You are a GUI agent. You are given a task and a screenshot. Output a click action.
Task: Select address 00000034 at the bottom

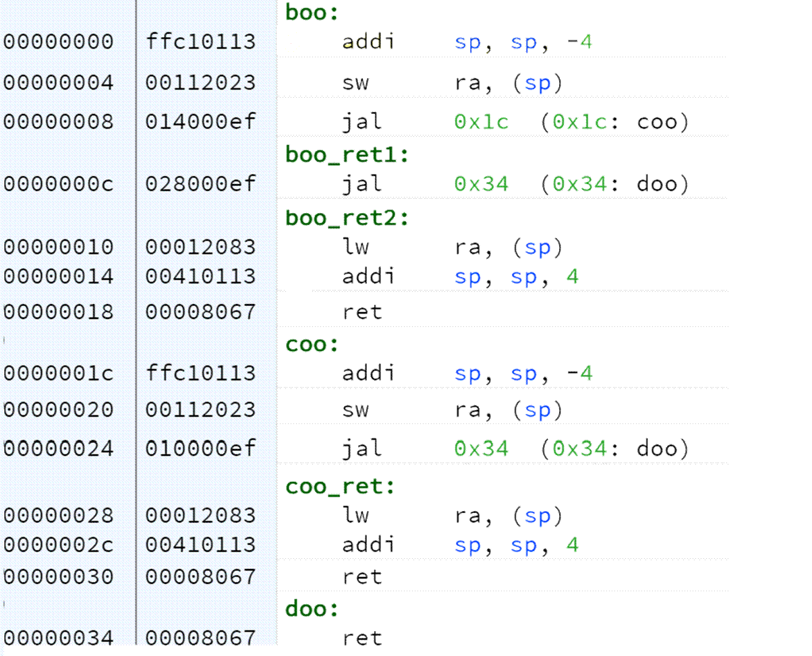[x=59, y=638]
